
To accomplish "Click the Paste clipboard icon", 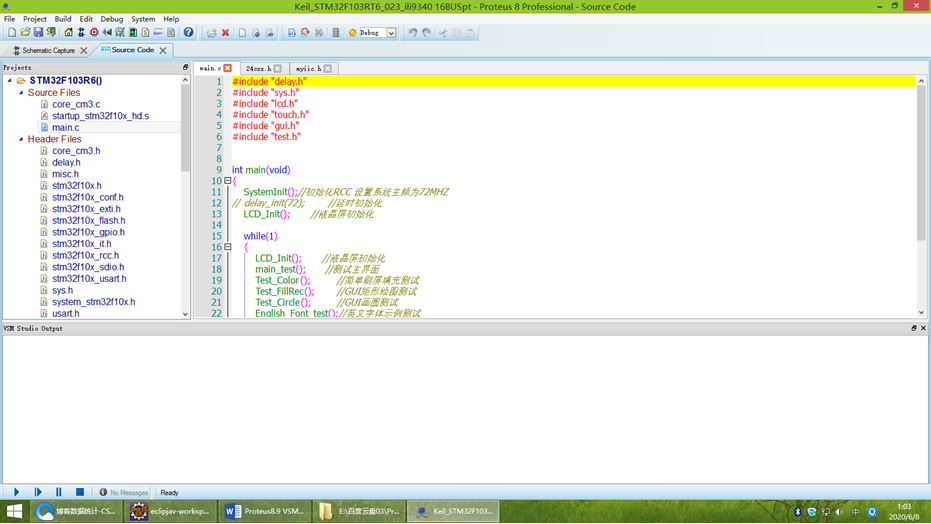I will (470, 33).
